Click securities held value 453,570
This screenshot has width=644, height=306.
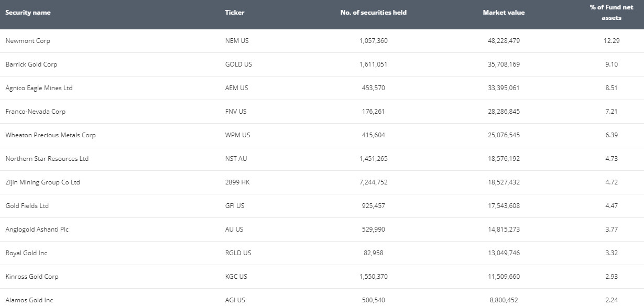[374, 88]
